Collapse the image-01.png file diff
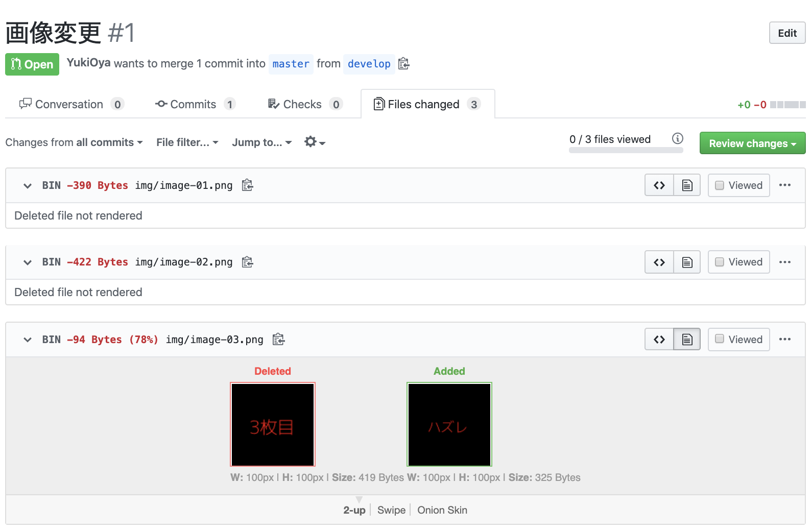The height and width of the screenshot is (532, 811). 28,186
